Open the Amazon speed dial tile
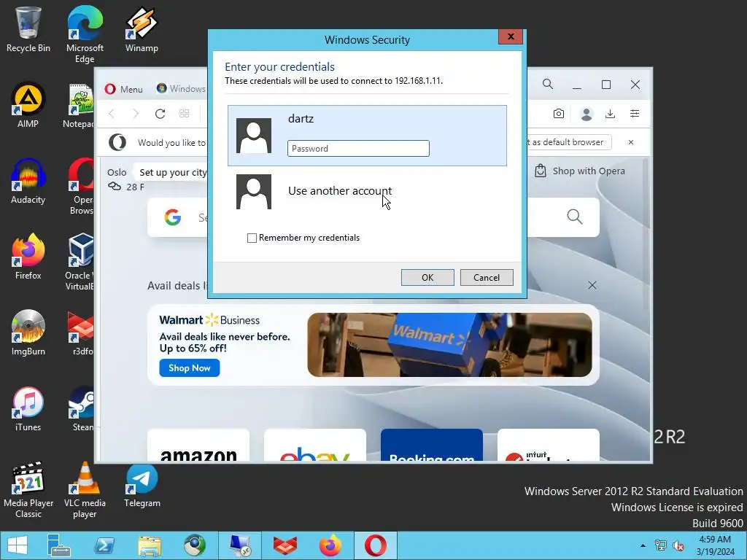 click(x=198, y=445)
